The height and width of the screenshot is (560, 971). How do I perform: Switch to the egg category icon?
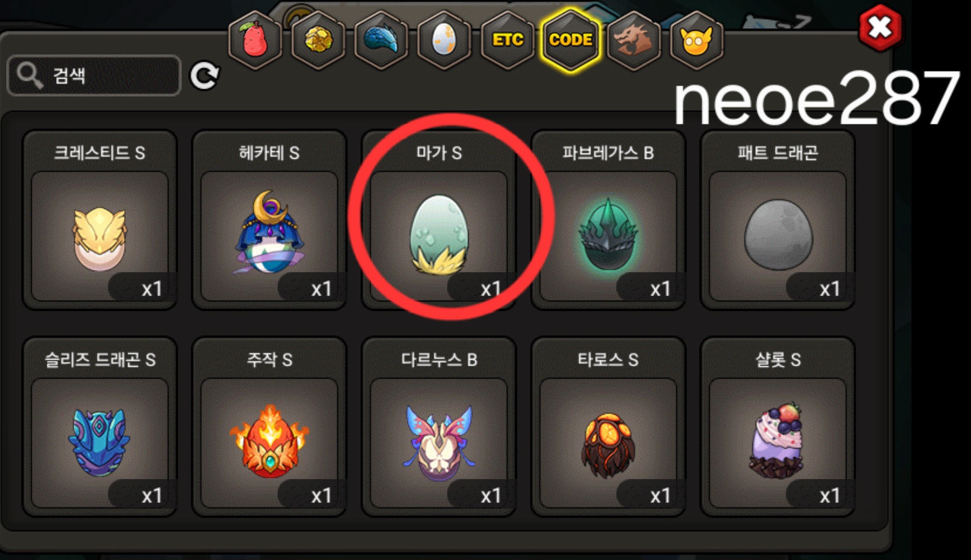click(x=445, y=40)
